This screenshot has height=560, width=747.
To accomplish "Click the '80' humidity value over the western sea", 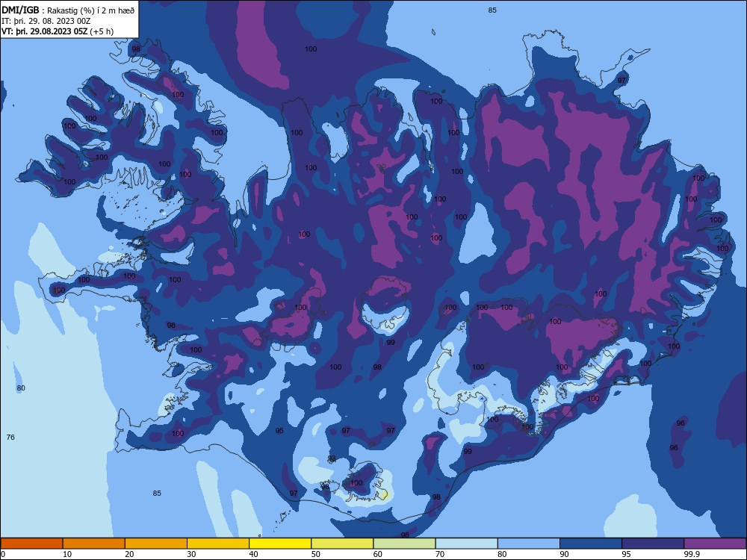I will click(21, 388).
